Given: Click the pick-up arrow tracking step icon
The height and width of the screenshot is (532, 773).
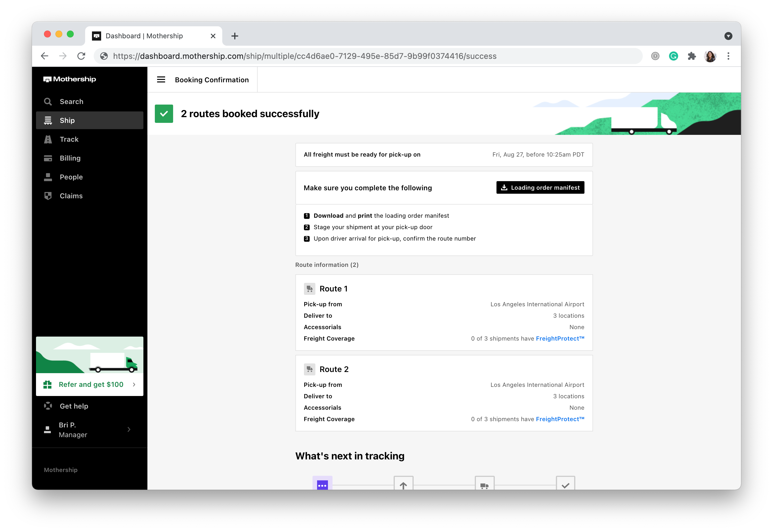Looking at the screenshot, I should tap(403, 483).
